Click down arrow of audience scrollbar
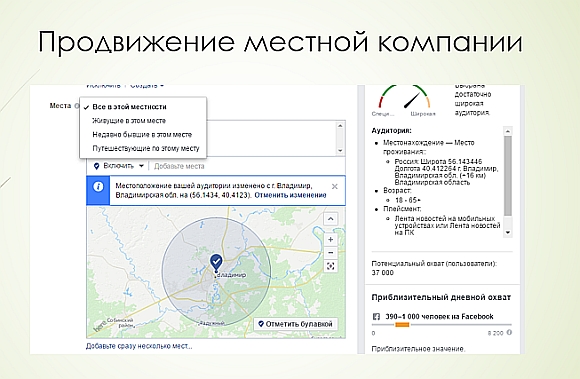This screenshot has width=580, height=379. [508, 233]
